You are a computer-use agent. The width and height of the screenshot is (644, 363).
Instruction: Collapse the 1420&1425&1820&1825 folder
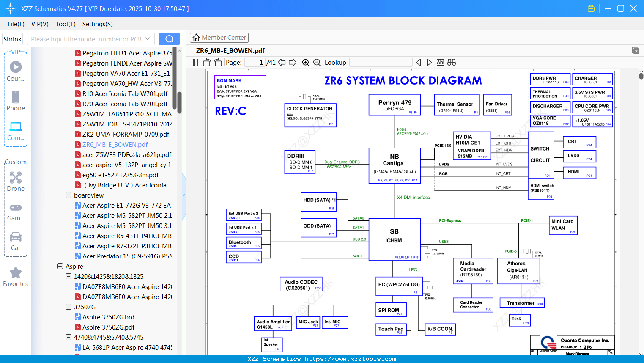tap(69, 276)
